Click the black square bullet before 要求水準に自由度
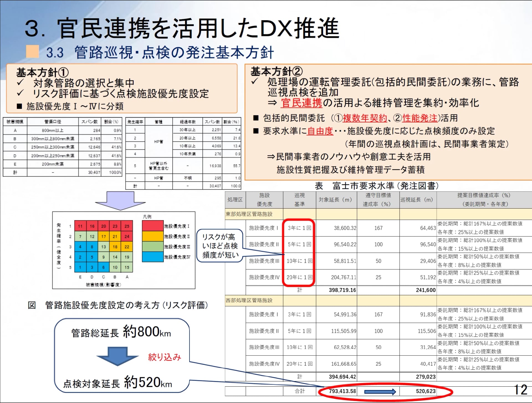Image resolution: width=532 pixels, height=403 pixels. pos(256,131)
